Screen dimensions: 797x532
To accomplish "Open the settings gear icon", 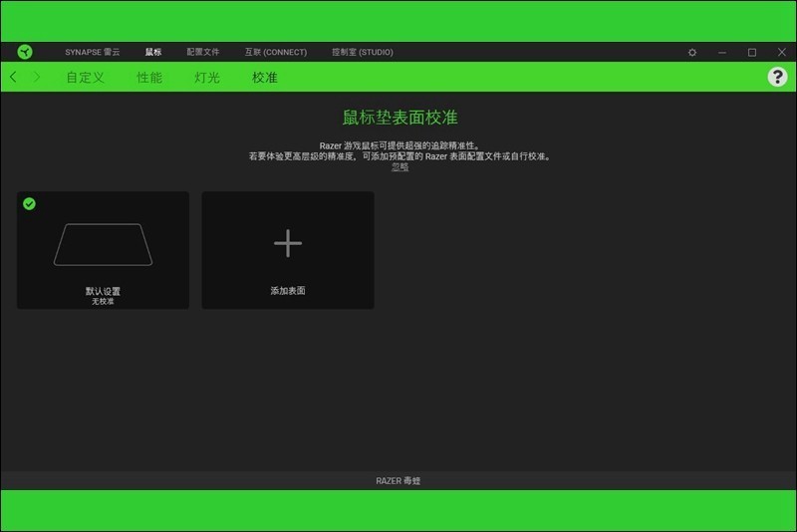I will click(691, 53).
